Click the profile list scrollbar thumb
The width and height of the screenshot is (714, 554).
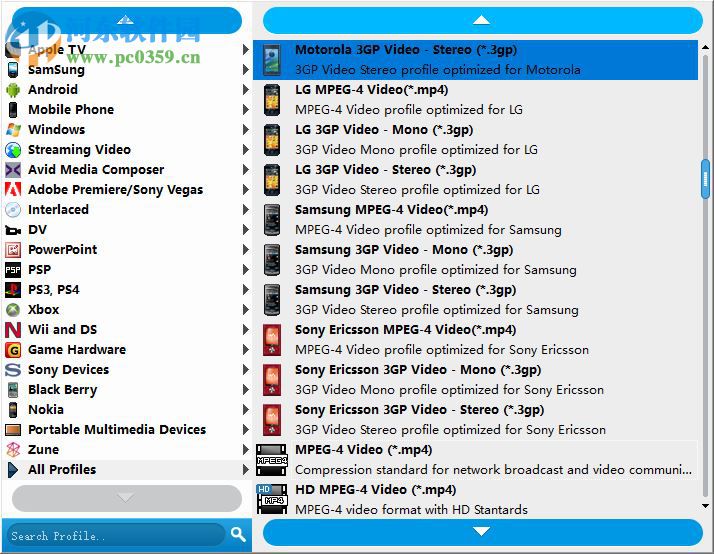pyautogui.click(x=705, y=179)
